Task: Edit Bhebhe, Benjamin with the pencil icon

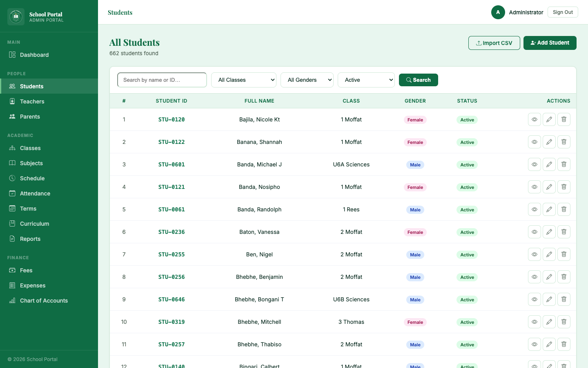Action: coord(549,277)
